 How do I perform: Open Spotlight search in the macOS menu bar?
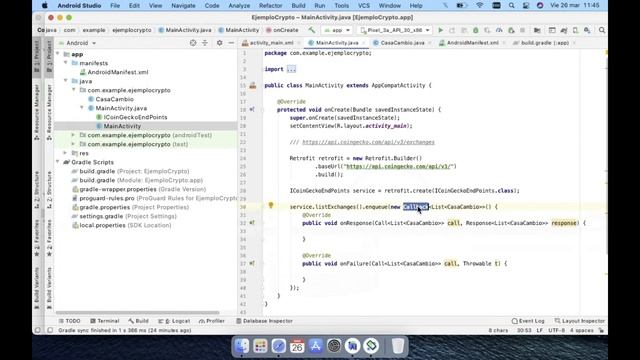click(x=511, y=6)
